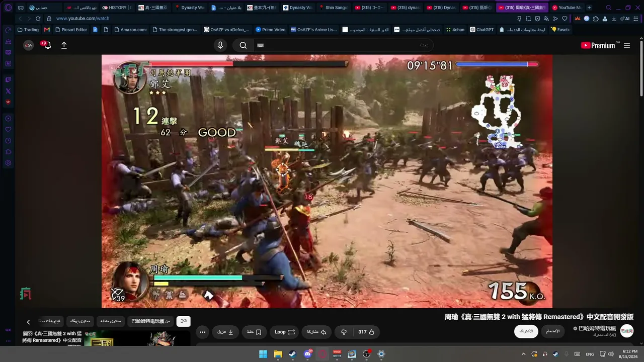
Task: Open the Twitch sidebar panel
Action: [8, 80]
